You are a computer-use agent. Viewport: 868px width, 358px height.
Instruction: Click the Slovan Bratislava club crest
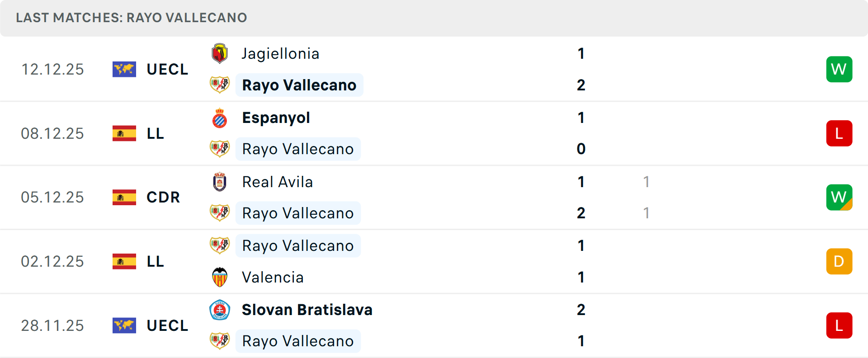[220, 310]
